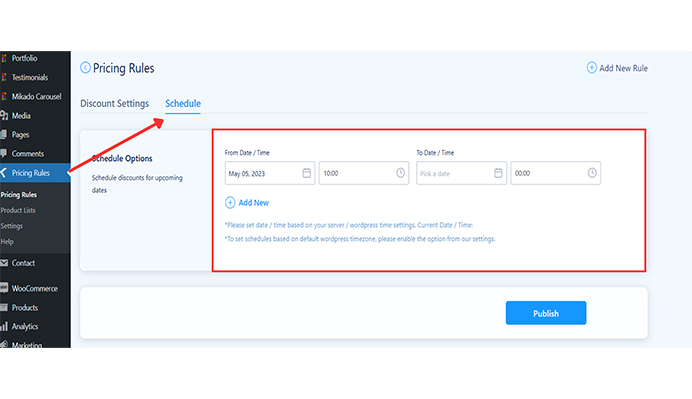Image resolution: width=692 pixels, height=399 pixels.
Task: Click the Publish button
Action: tap(546, 313)
